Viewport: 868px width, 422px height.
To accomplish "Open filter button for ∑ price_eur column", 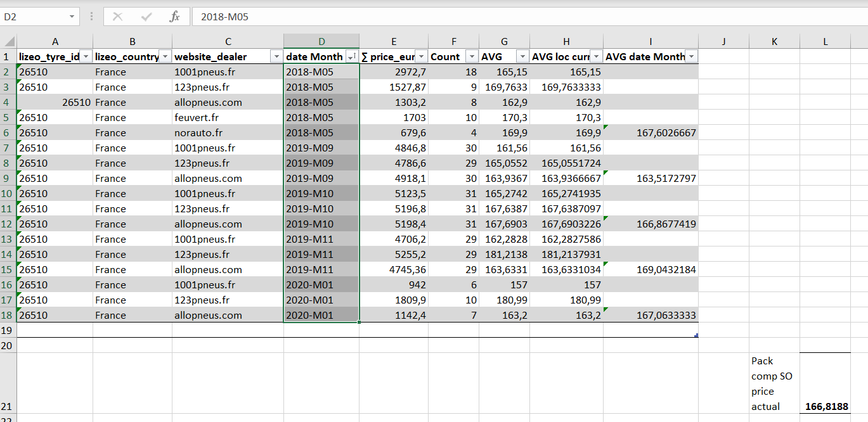I will (421, 57).
